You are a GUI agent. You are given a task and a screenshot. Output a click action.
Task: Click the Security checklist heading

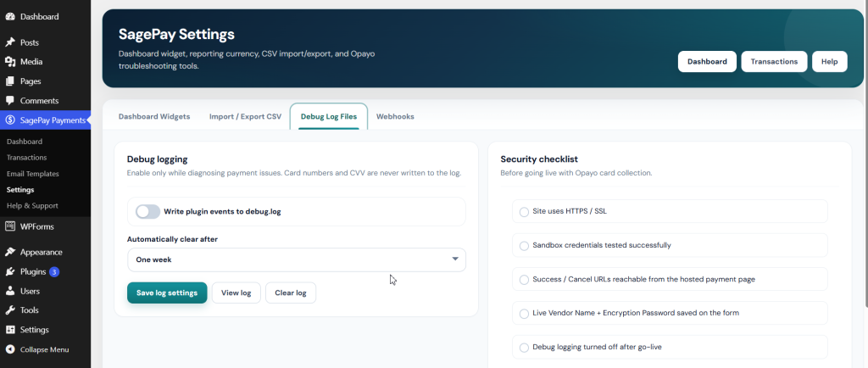pos(539,159)
